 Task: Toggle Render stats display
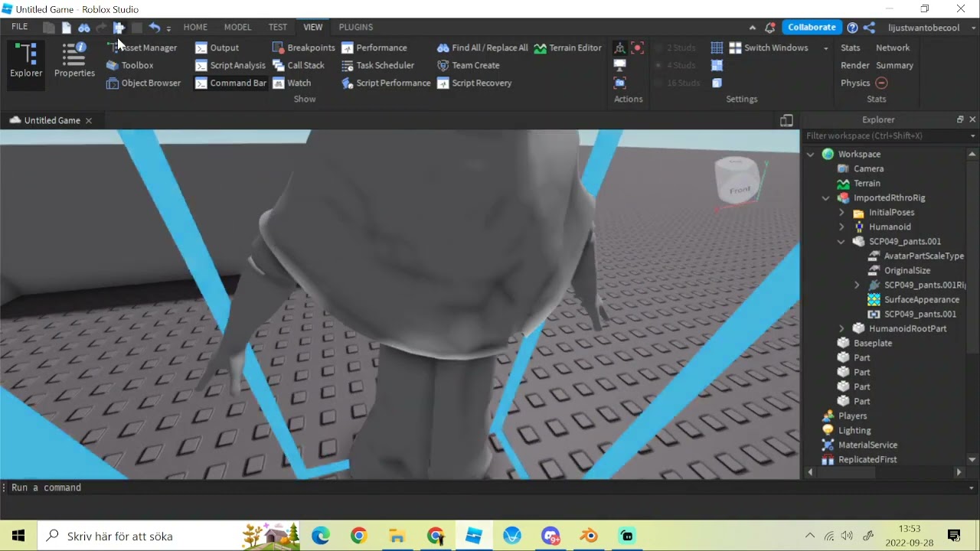[855, 65]
